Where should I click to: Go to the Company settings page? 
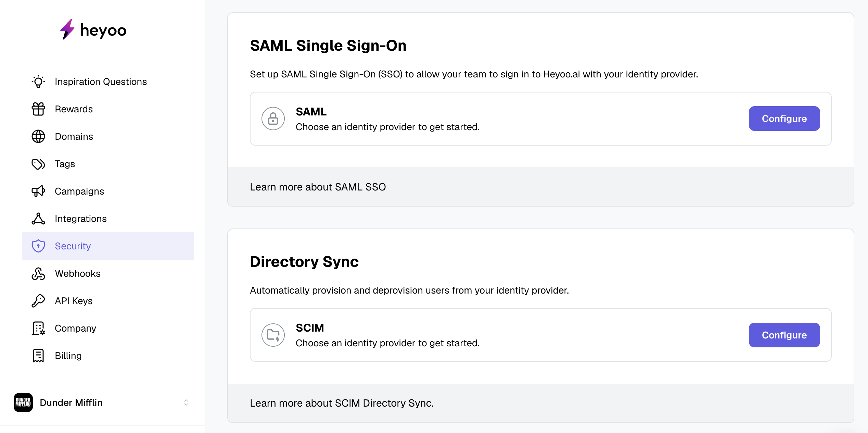tap(75, 328)
